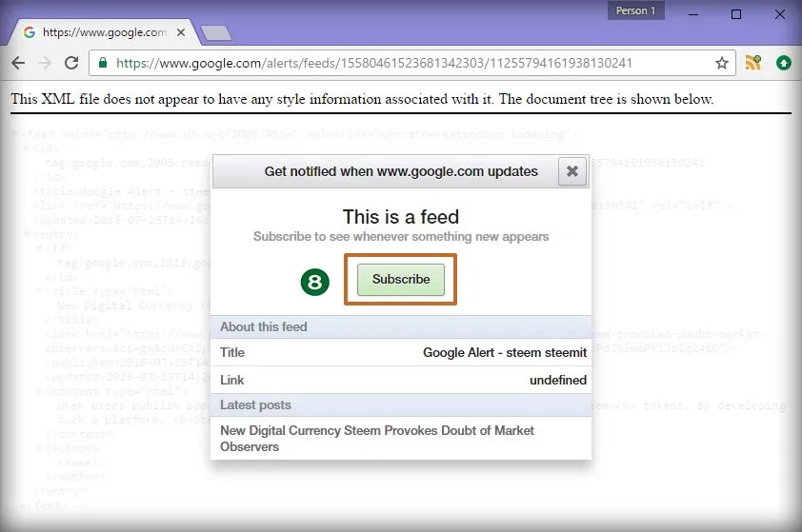Collapse the content XML node
802x532 pixels.
[x=39, y=391]
